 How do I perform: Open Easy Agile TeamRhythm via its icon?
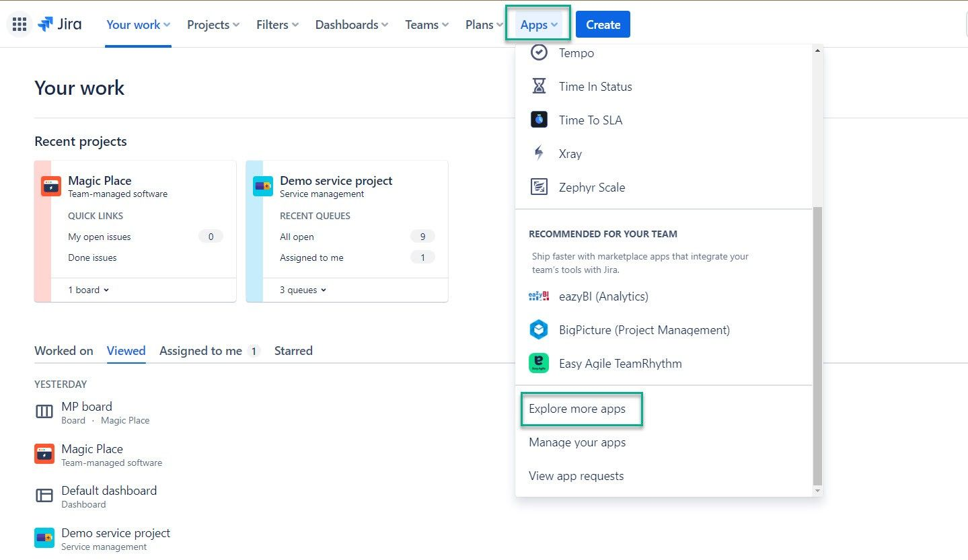(539, 363)
